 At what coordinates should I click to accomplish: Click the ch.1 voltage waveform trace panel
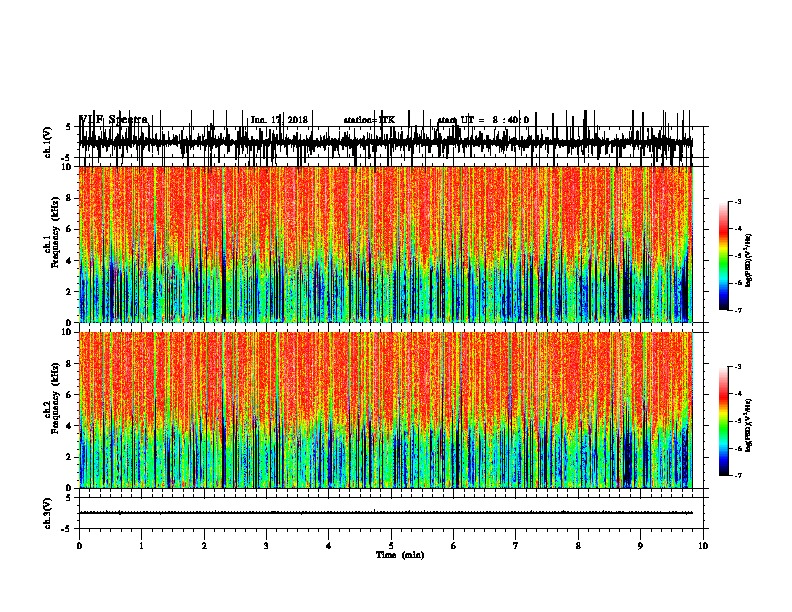pos(391,142)
